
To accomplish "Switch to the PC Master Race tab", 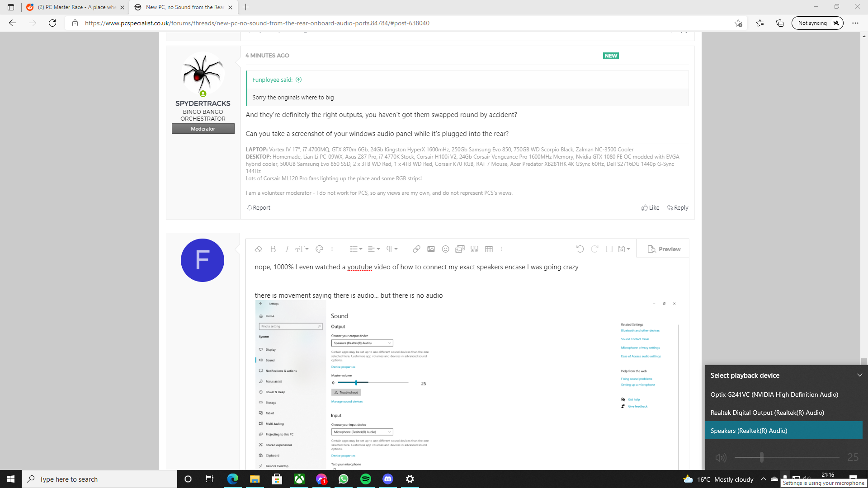I will pyautogui.click(x=75, y=7).
